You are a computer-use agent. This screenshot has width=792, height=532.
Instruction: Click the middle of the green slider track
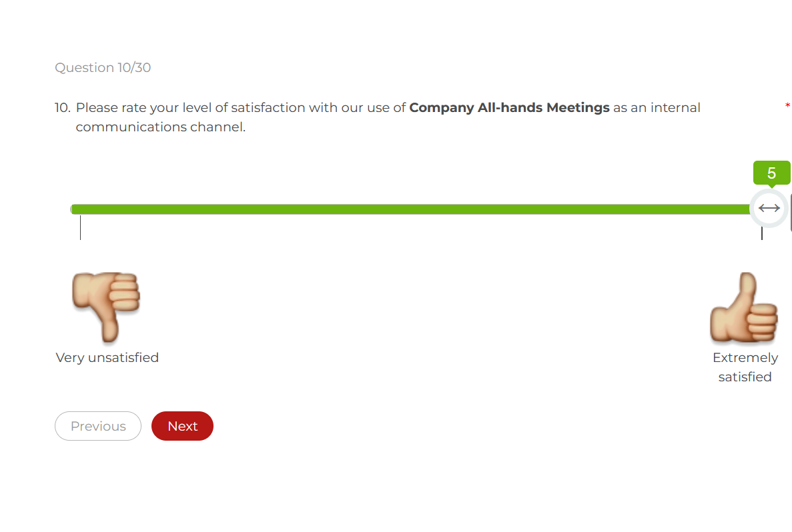[410, 209]
